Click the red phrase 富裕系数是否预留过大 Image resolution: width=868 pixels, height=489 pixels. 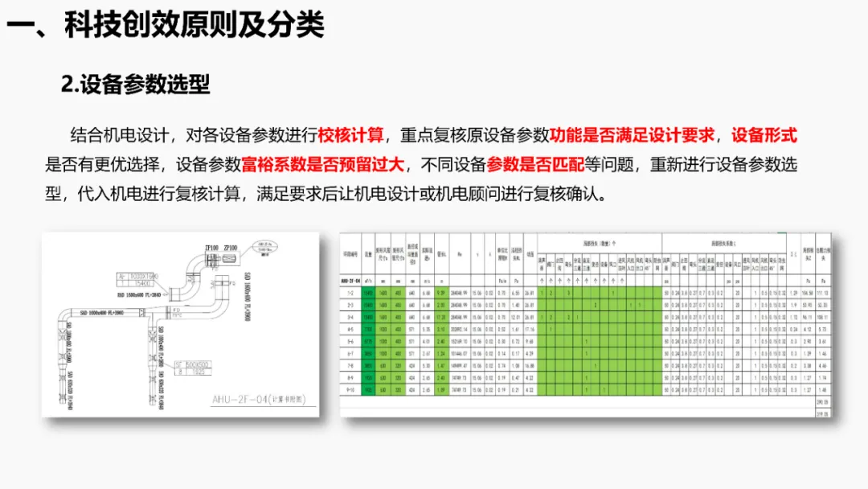coord(323,165)
